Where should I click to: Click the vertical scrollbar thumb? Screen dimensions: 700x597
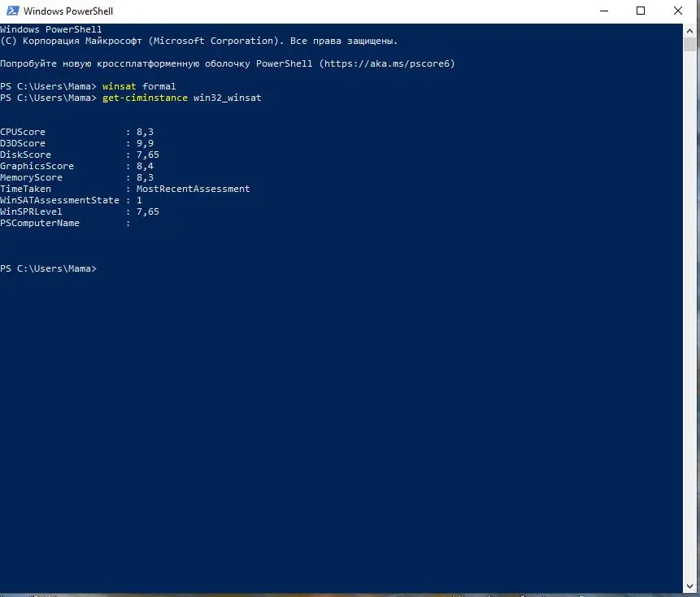689,45
